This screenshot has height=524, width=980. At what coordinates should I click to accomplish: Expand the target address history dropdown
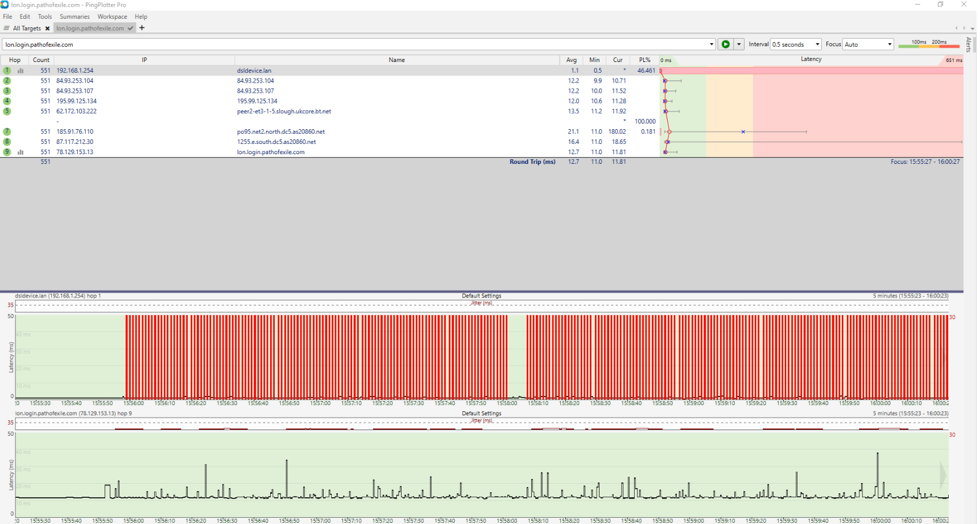click(x=711, y=44)
